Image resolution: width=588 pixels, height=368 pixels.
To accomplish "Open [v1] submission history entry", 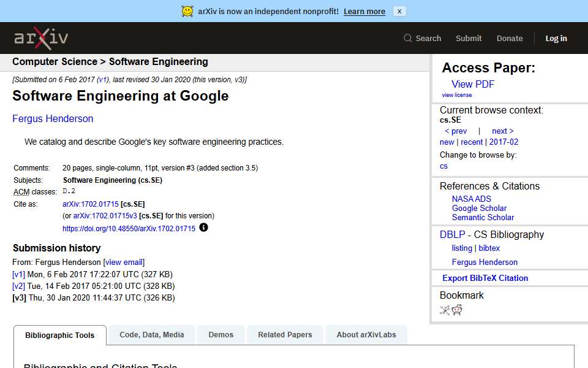I will [x=19, y=275].
